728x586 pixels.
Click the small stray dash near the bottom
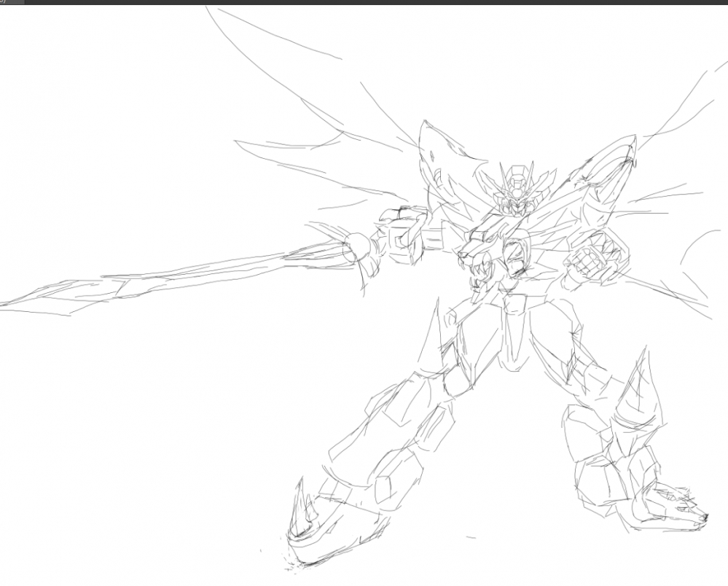point(471,538)
